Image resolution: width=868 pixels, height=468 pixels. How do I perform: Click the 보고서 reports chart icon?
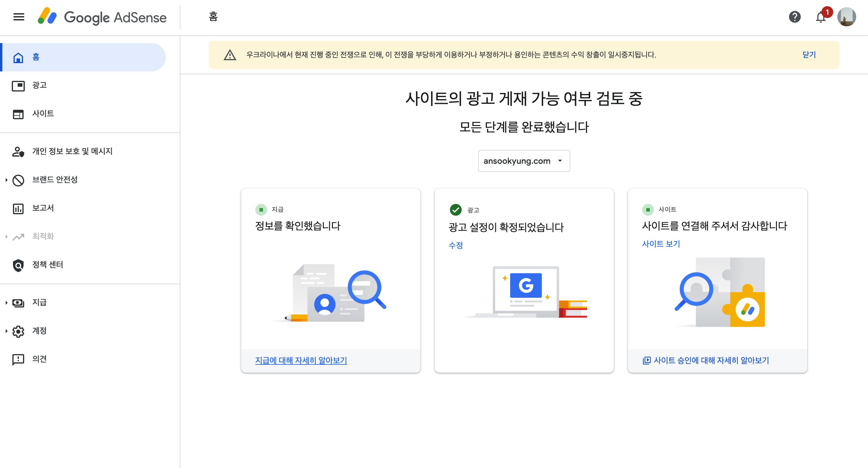18,208
